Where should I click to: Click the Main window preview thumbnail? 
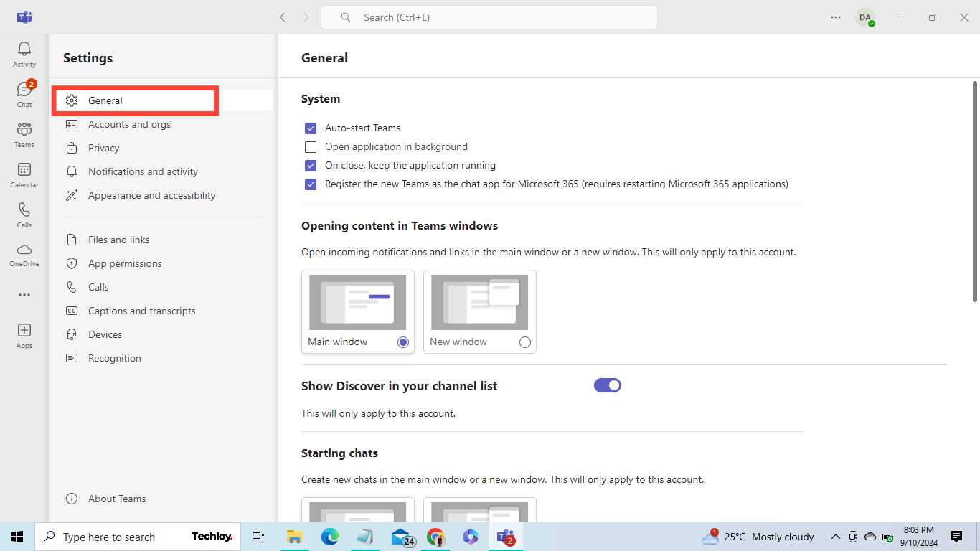(x=358, y=302)
